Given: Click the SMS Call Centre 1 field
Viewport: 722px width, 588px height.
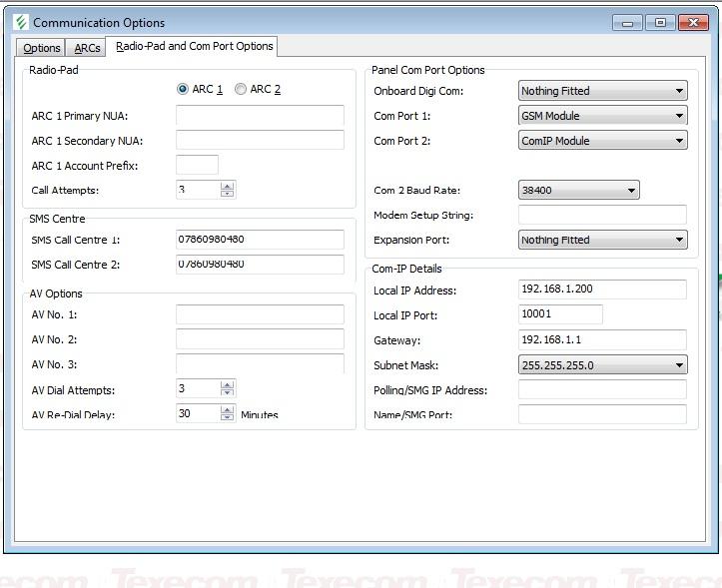Looking at the screenshot, I should click(260, 240).
